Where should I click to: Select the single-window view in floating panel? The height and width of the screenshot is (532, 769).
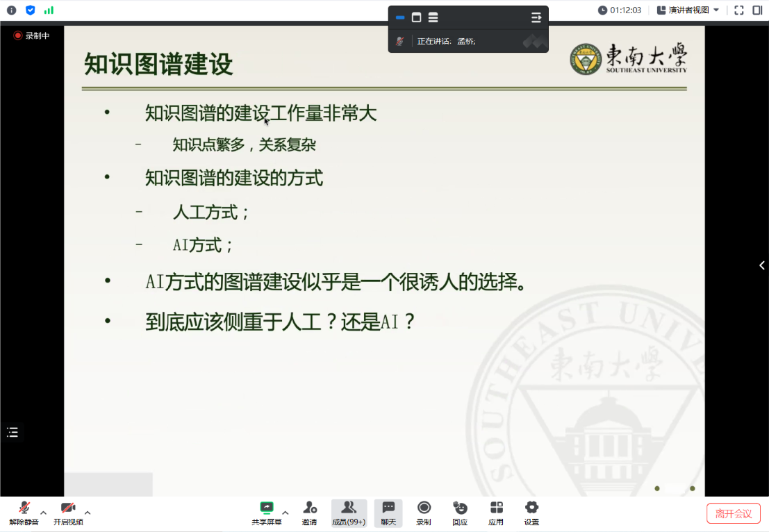click(x=416, y=17)
